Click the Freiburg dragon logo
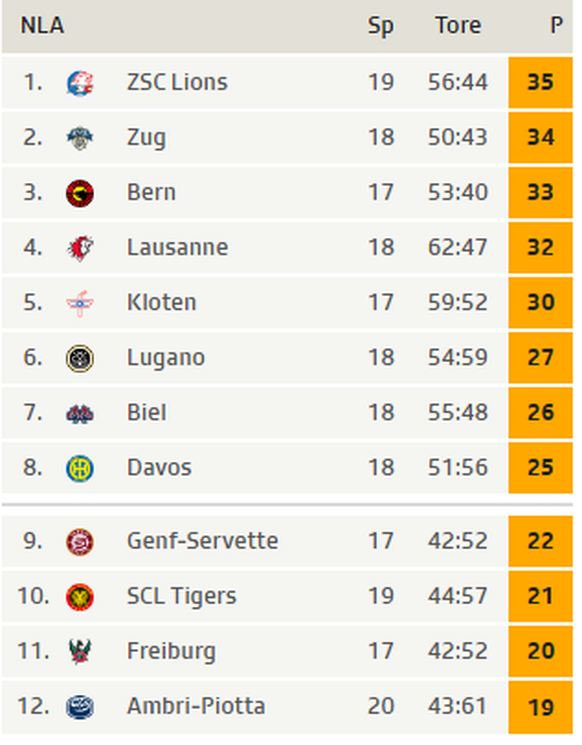The image size is (582, 745). pos(80,652)
